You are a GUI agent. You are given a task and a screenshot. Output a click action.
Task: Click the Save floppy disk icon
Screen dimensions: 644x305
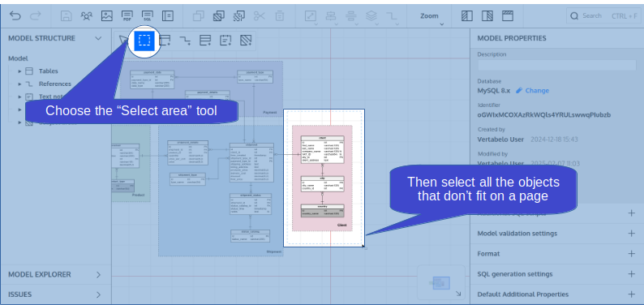point(67,16)
